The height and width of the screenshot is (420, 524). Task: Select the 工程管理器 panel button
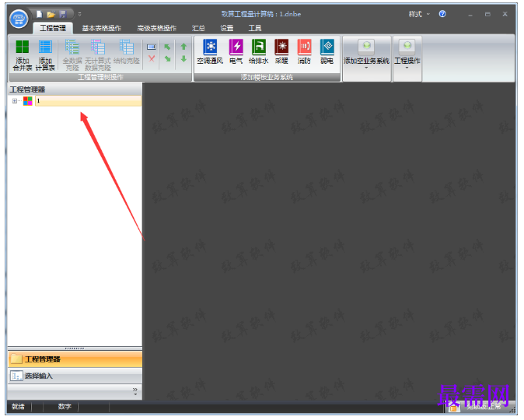coord(75,359)
